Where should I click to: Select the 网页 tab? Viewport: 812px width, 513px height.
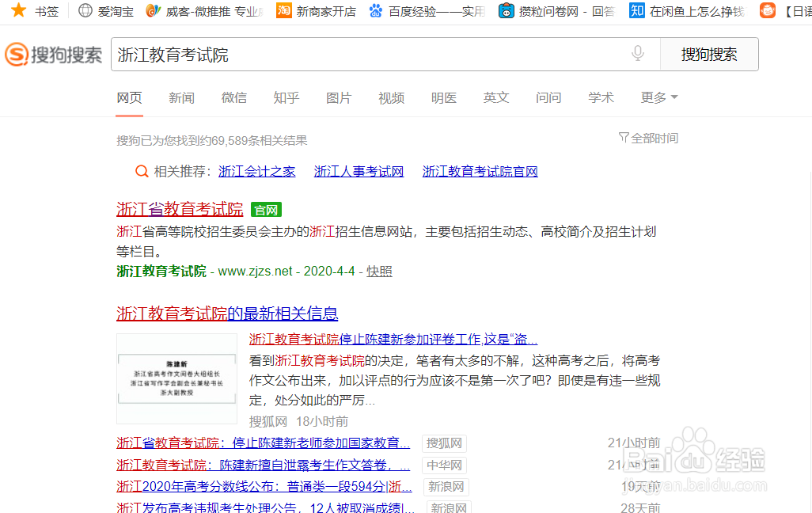pos(130,98)
